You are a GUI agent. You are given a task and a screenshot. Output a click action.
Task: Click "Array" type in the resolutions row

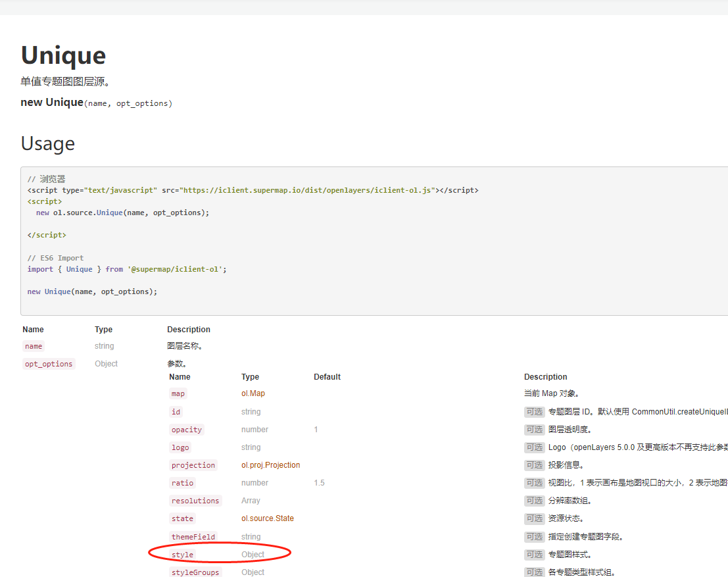251,501
